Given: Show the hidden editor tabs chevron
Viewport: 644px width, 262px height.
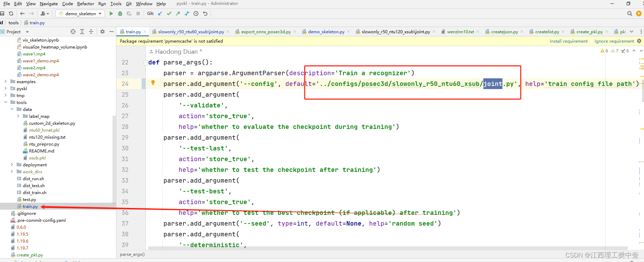Looking at the screenshot, I should click(x=632, y=32).
